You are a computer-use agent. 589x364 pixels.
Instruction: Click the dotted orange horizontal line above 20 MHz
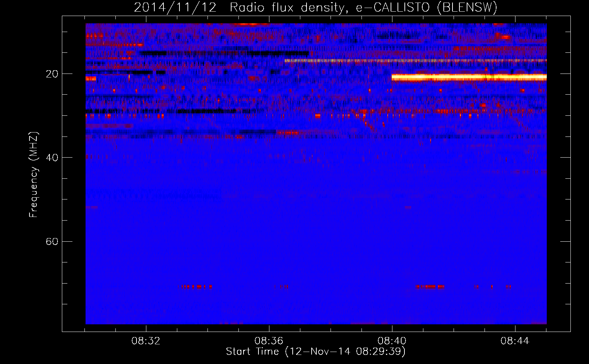[x=415, y=61]
